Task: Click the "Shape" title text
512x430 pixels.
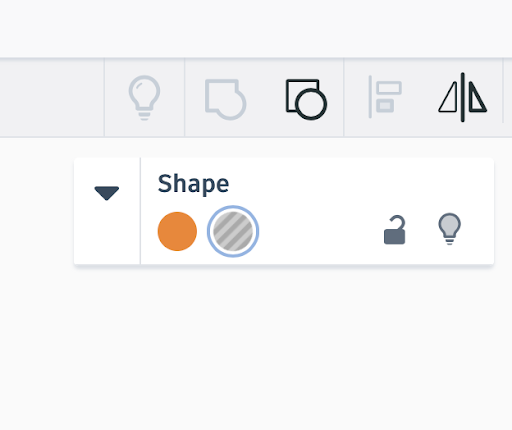Action: pyautogui.click(x=193, y=184)
